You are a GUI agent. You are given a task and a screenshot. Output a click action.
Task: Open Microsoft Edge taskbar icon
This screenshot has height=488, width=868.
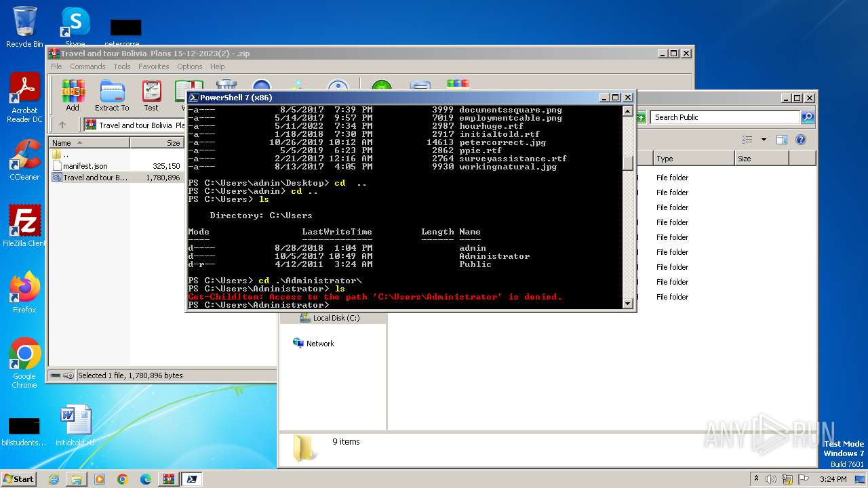coord(146,479)
